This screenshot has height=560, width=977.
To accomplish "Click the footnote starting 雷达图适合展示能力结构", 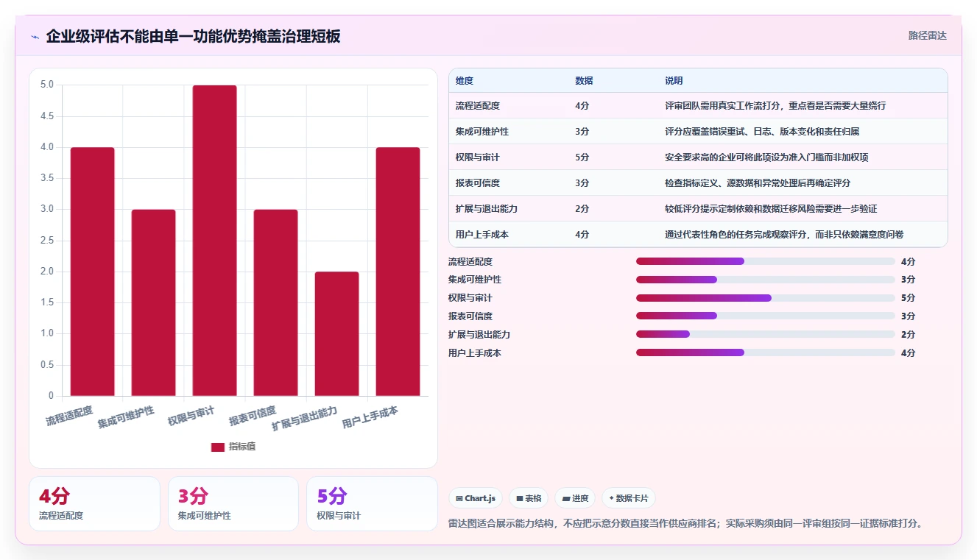I will click(x=685, y=523).
